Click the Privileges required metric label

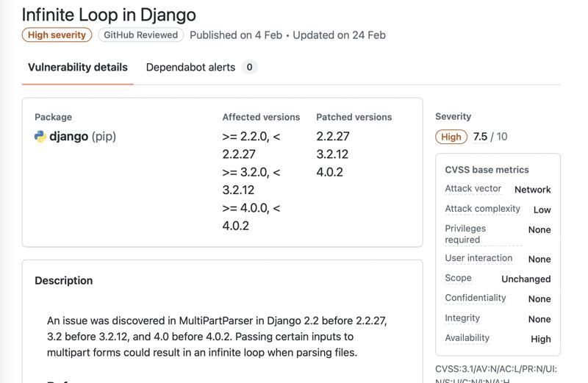[x=465, y=234]
